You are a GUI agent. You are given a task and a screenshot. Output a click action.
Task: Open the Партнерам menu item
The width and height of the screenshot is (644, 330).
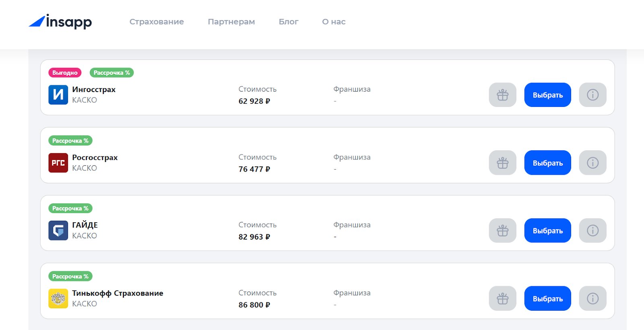[231, 22]
